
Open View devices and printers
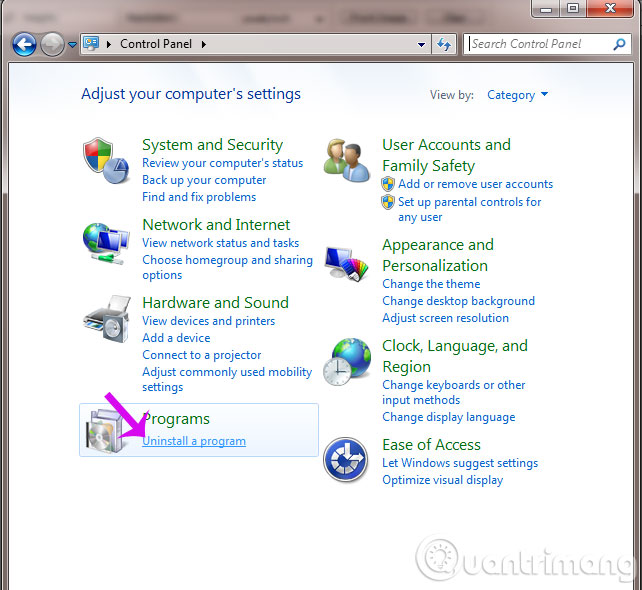point(208,321)
